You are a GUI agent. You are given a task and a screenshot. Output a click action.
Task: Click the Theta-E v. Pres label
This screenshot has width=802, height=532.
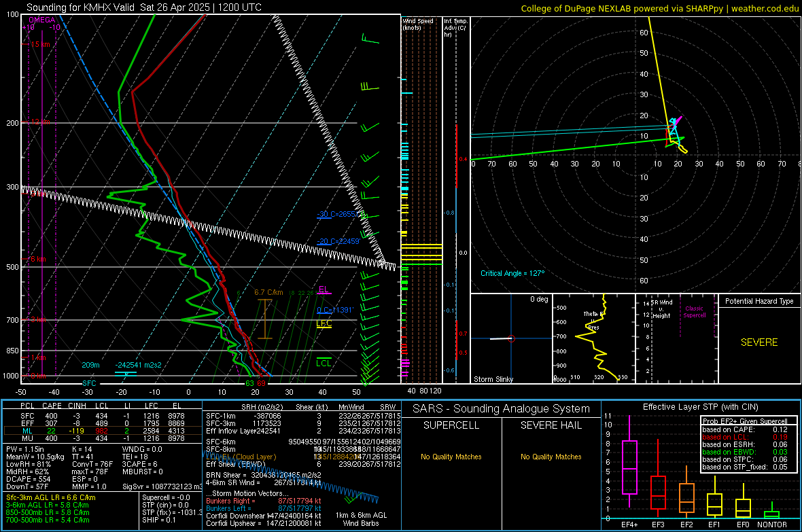coord(593,320)
